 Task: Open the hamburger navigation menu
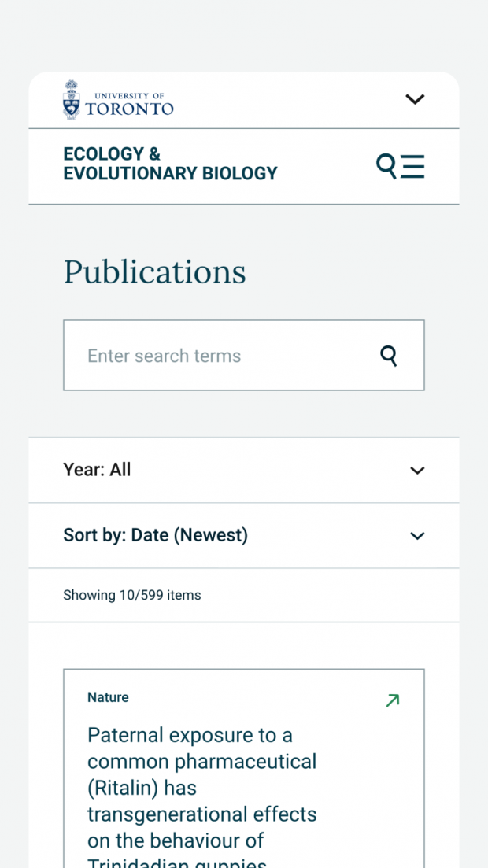pyautogui.click(x=412, y=166)
